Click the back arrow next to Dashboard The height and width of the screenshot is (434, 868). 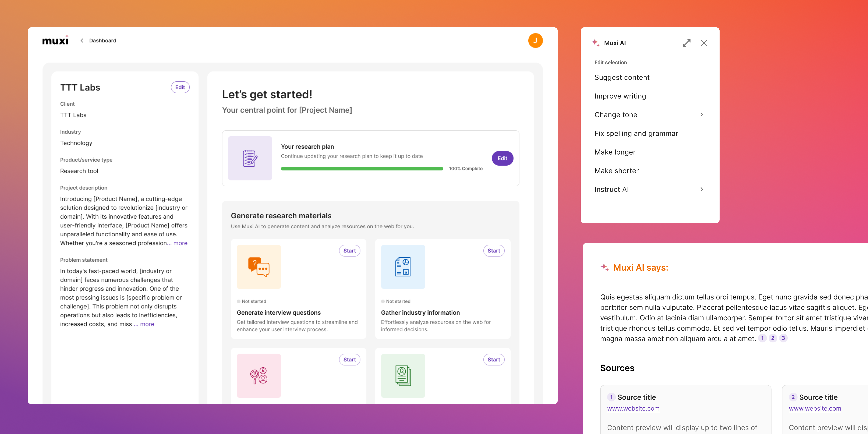pos(82,40)
